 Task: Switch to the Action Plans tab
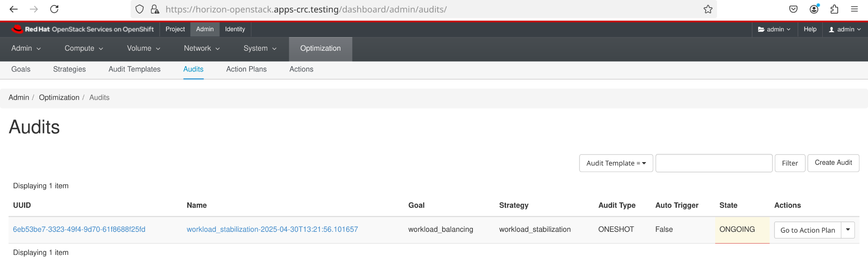246,69
